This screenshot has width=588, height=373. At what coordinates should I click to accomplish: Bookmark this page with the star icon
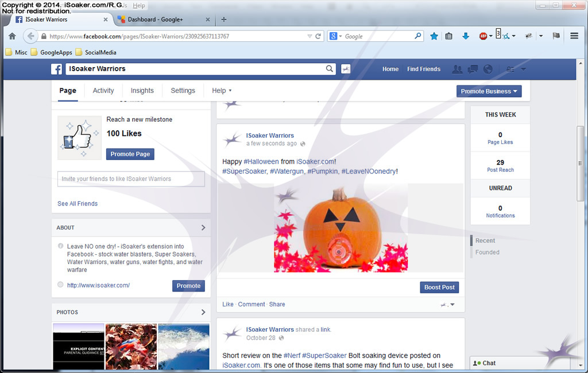434,36
